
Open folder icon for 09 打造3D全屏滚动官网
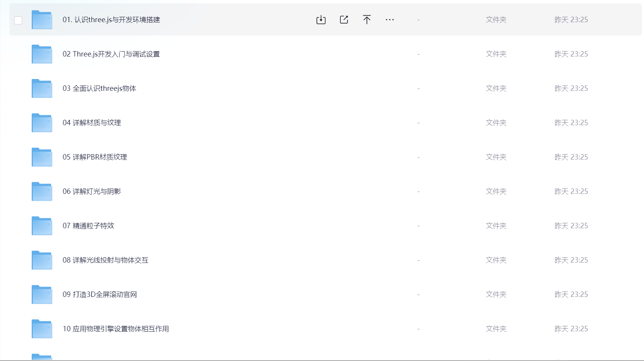point(42,295)
